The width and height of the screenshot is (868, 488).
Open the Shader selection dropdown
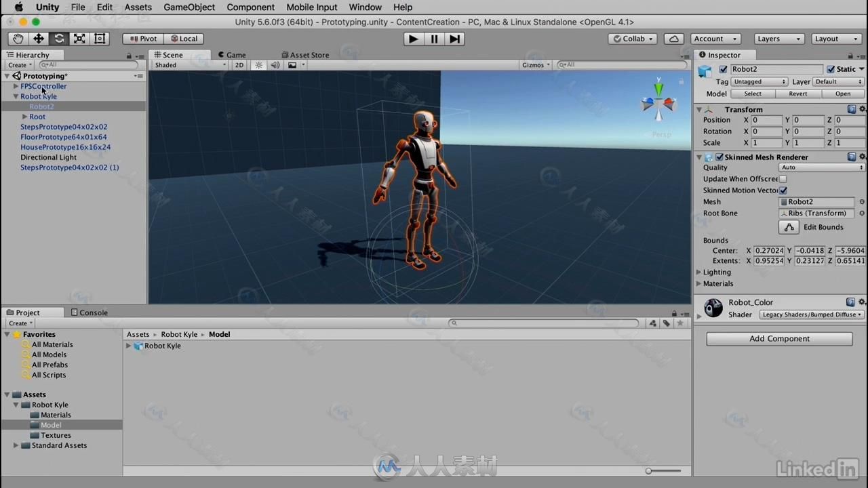pyautogui.click(x=811, y=314)
